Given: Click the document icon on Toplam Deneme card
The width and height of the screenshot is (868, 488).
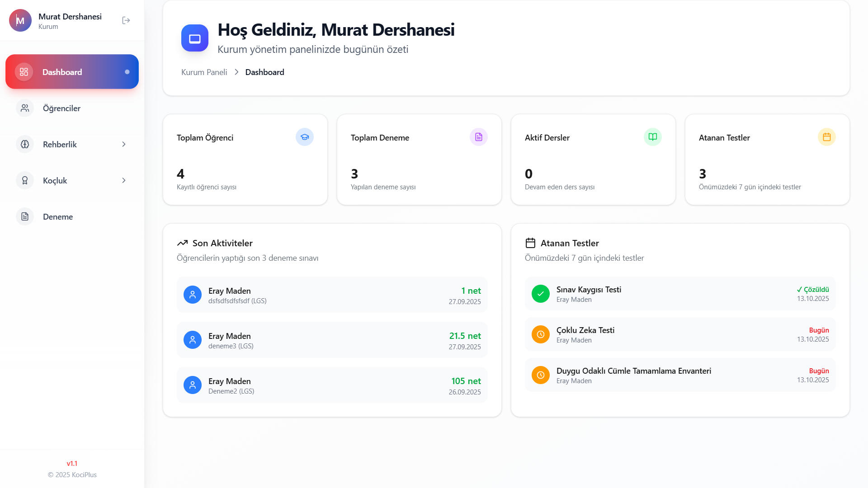Looking at the screenshot, I should click(478, 137).
